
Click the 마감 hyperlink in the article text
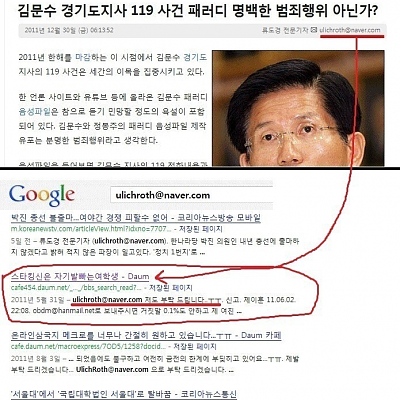[x=83, y=57]
